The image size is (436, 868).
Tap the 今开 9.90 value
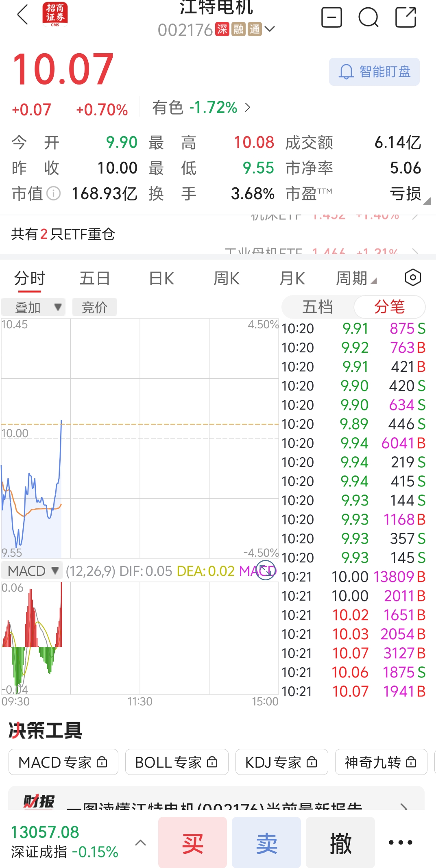tap(122, 143)
